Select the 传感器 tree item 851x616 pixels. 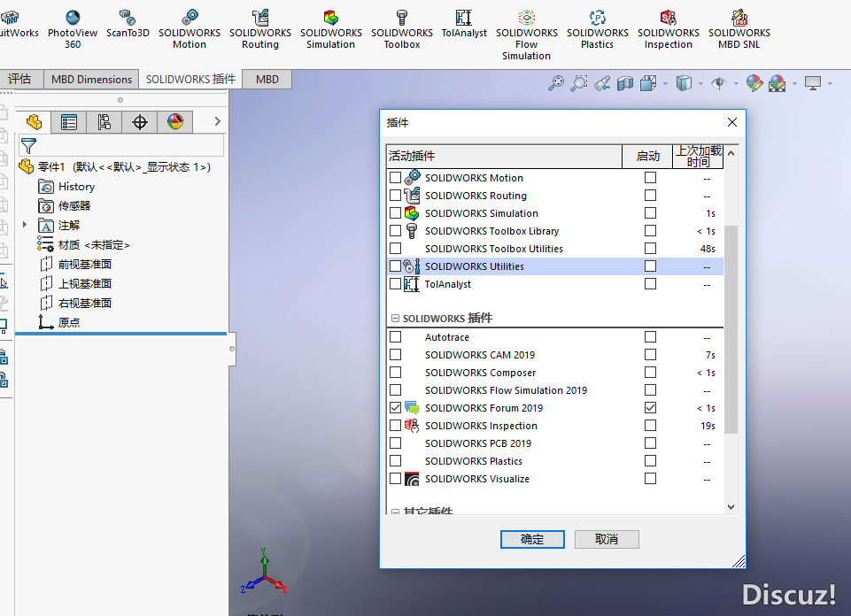[x=65, y=206]
